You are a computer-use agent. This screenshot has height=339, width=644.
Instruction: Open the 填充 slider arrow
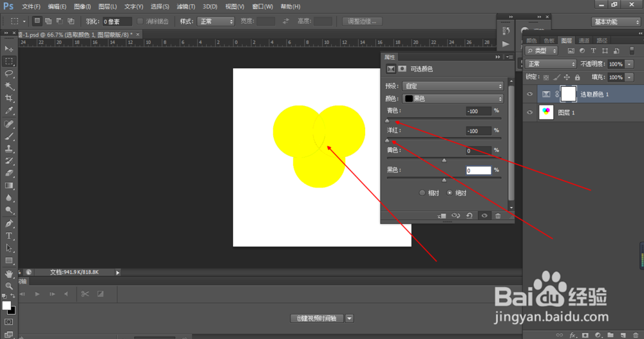click(629, 77)
